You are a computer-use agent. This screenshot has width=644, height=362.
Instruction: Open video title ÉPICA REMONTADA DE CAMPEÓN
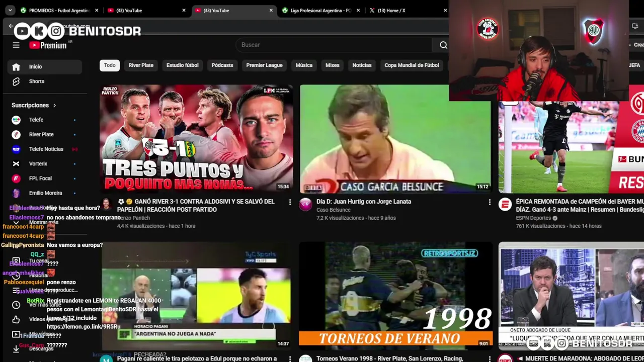pos(580,206)
